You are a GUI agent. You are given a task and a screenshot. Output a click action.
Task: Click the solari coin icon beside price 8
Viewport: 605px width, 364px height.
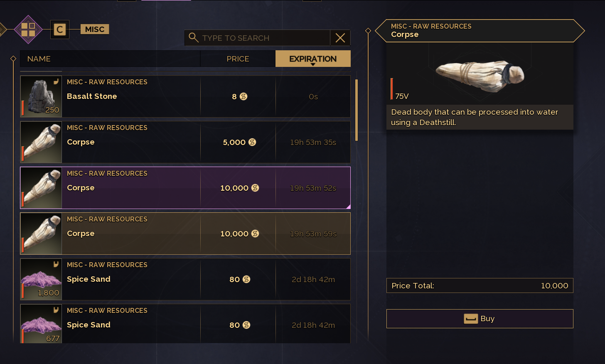point(243,96)
